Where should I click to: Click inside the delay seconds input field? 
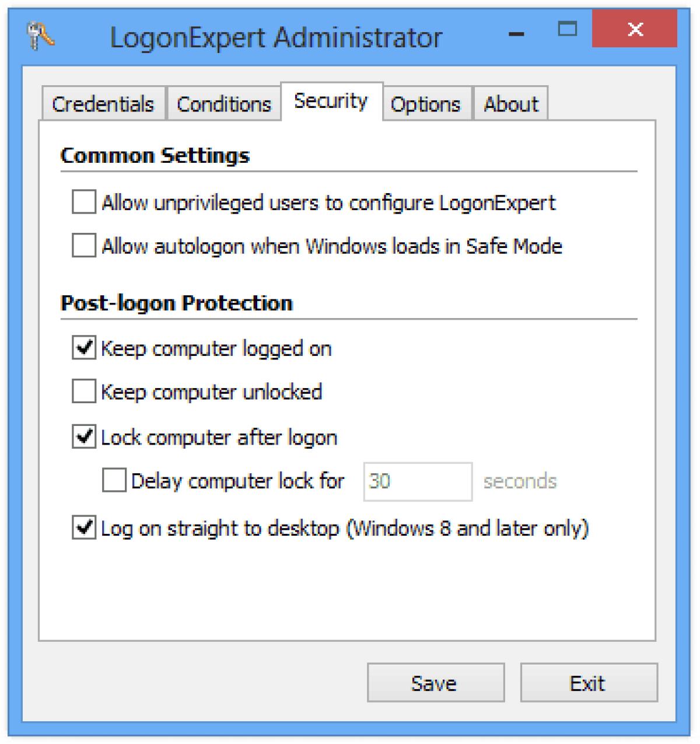click(416, 481)
